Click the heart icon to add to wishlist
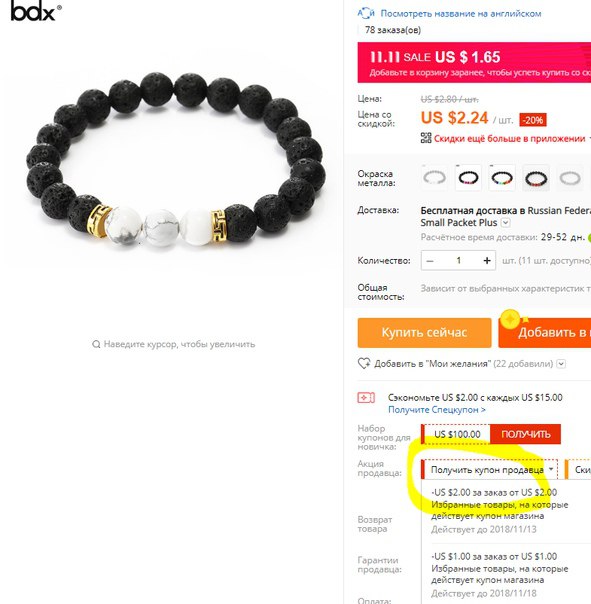 (x=364, y=363)
